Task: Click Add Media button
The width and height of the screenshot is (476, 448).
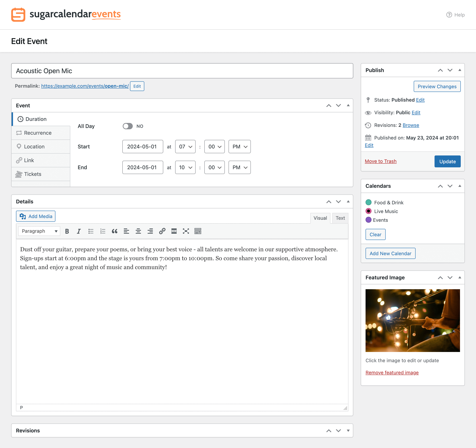Action: tap(36, 216)
